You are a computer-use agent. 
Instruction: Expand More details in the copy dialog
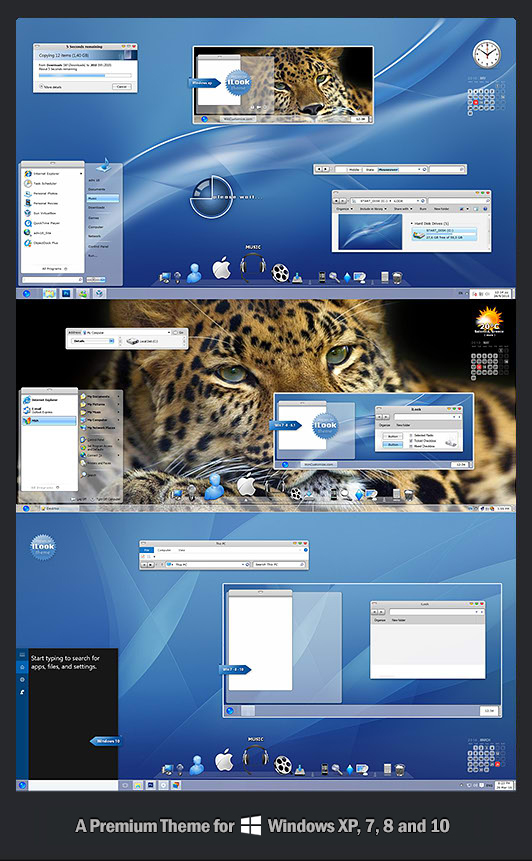click(49, 87)
